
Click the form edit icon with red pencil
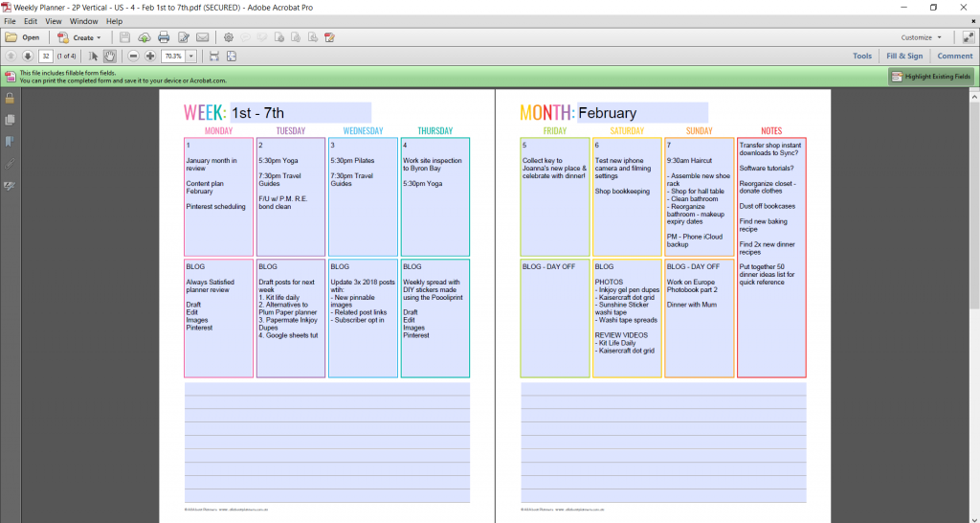click(x=329, y=37)
